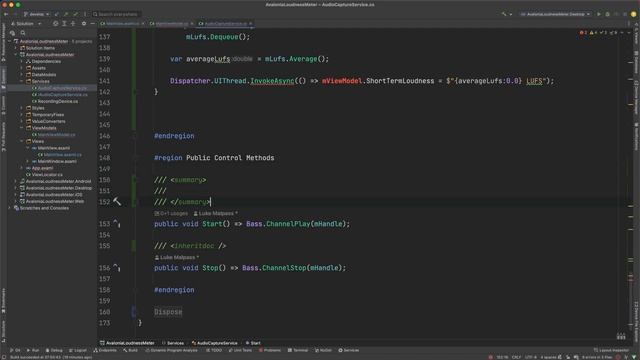This screenshot has height=360, width=640.
Task: Collapse the Services folder
Action: (22, 81)
